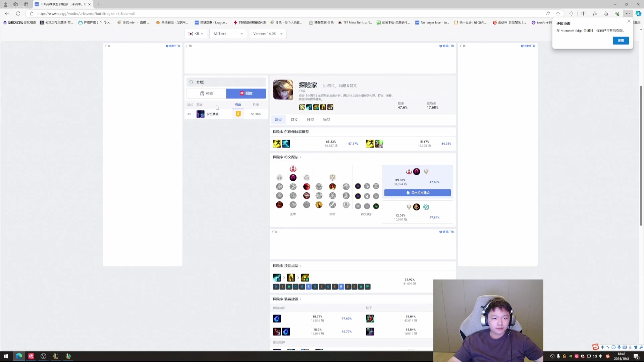The image size is (644, 362).
Task: Click Ezreal Q skill icon in header
Action: [309, 107]
